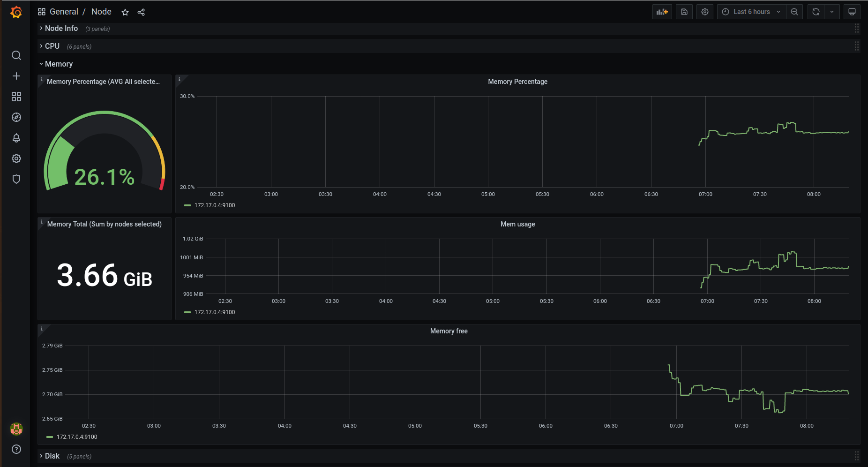Image resolution: width=868 pixels, height=467 pixels.
Task: Click the 20.0% axis label on Memory Percentage
Action: (187, 187)
